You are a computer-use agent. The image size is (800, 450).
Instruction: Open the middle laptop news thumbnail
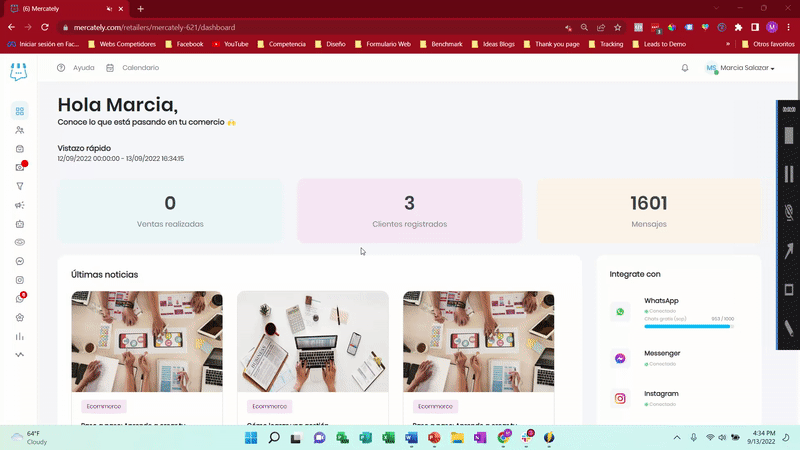point(313,341)
